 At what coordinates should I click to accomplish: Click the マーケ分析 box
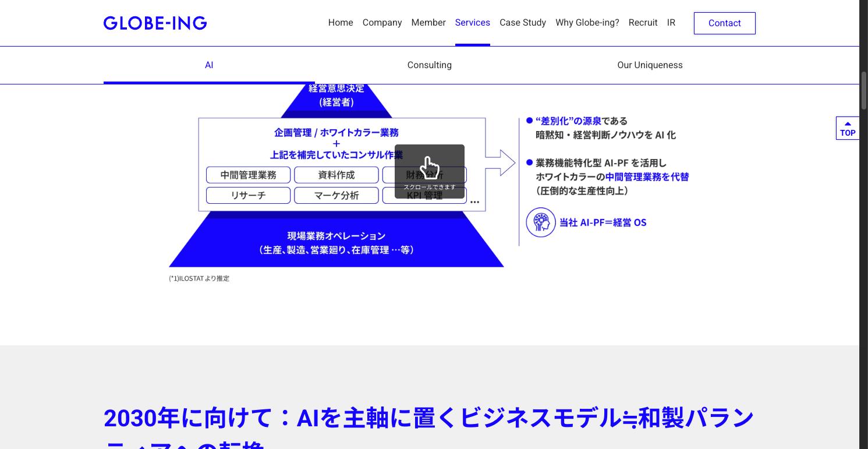coord(336,195)
